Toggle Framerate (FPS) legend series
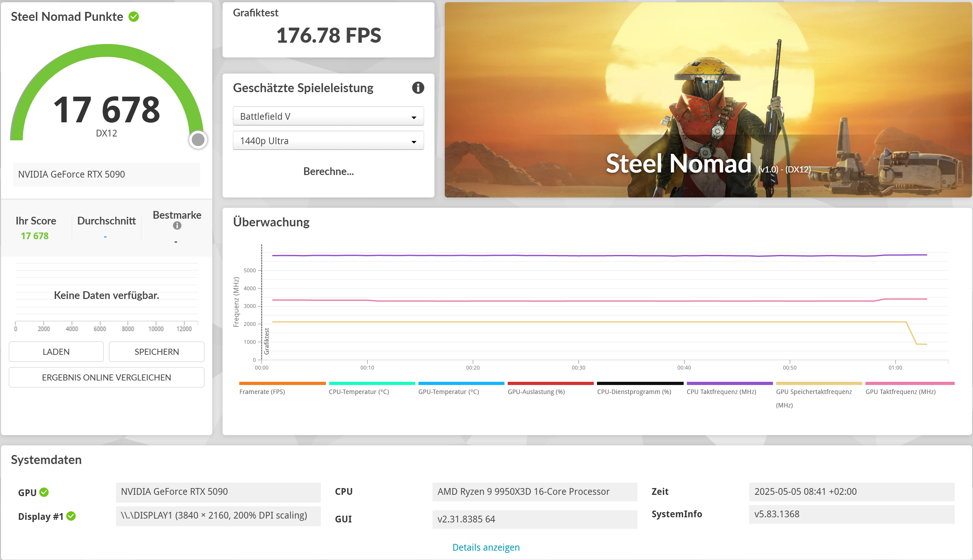973x560 pixels. [x=262, y=391]
